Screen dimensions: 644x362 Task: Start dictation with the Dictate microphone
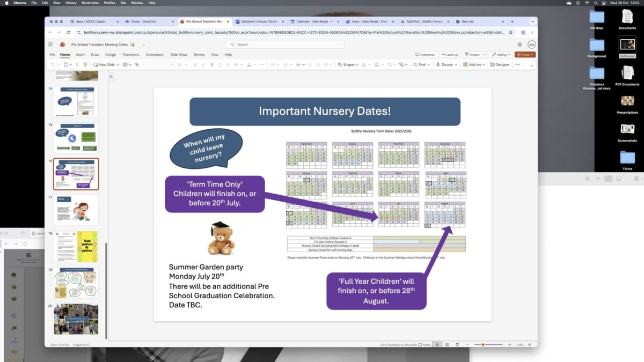[x=444, y=64]
